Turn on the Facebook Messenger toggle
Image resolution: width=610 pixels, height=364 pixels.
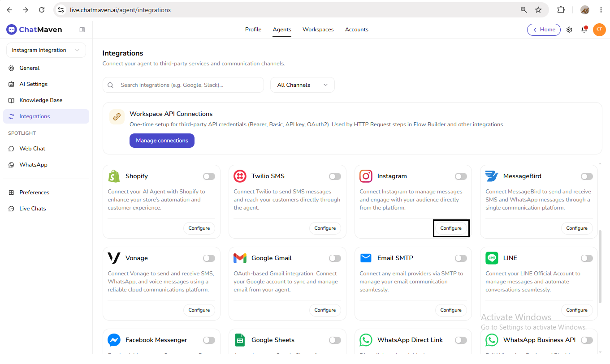coord(209,340)
